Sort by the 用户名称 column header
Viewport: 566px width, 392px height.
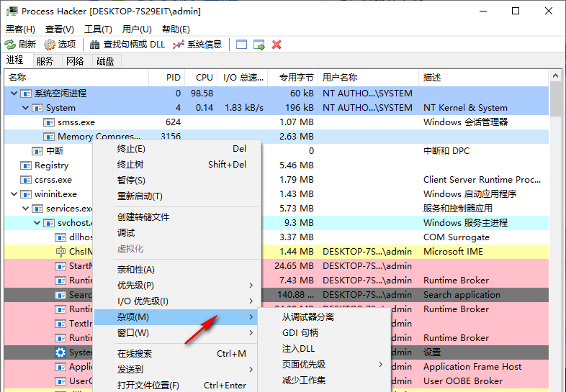pyautogui.click(x=368, y=78)
